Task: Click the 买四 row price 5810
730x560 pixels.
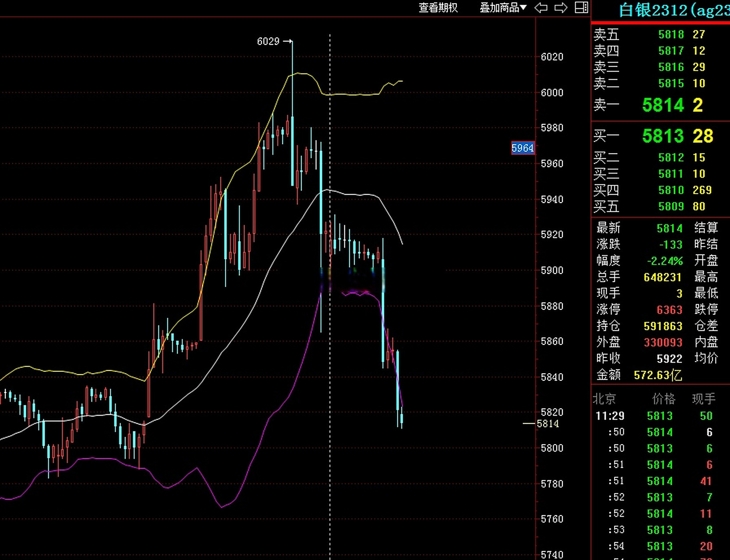Action: (671, 190)
